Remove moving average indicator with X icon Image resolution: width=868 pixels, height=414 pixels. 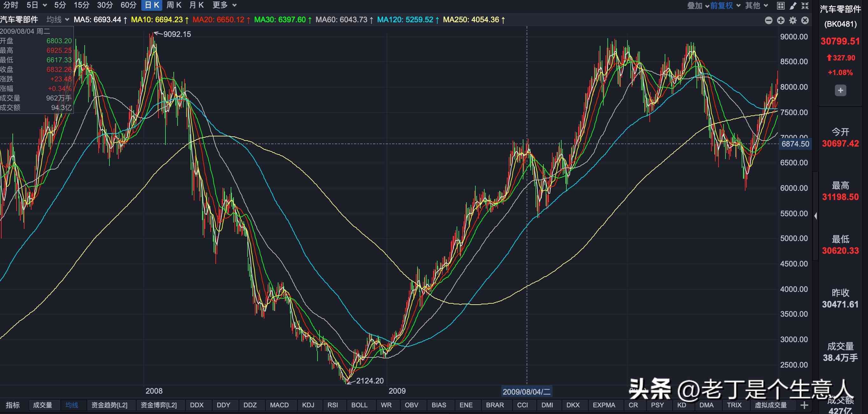tap(805, 20)
